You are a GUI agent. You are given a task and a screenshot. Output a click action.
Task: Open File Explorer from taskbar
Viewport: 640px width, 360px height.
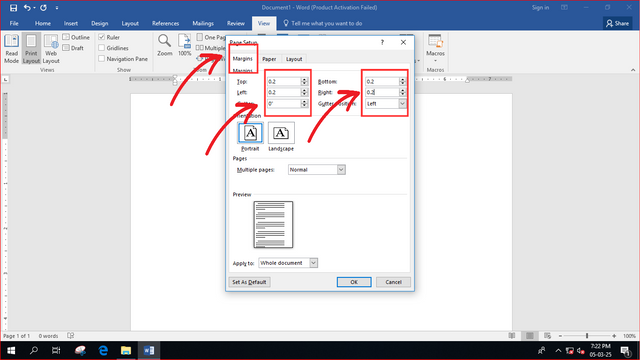(126, 350)
